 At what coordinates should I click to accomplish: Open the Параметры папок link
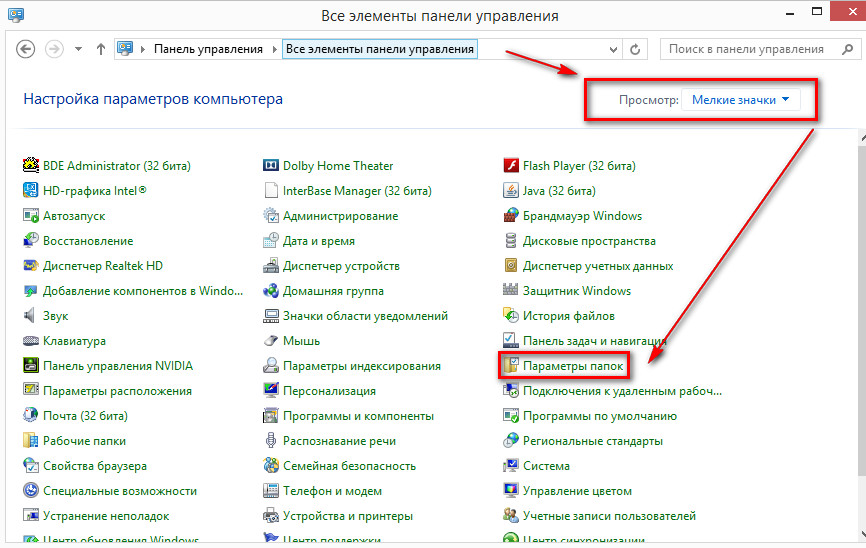573,367
